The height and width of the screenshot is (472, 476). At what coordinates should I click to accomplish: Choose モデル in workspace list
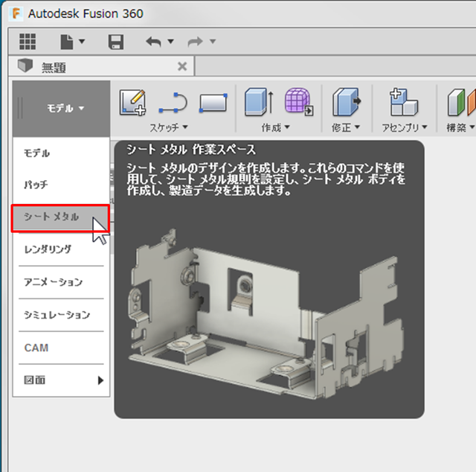tap(61, 153)
